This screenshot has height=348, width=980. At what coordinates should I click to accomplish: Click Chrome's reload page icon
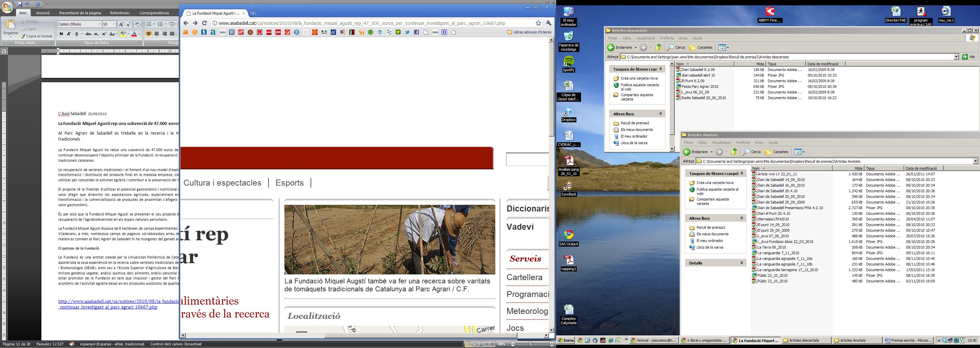[x=204, y=23]
